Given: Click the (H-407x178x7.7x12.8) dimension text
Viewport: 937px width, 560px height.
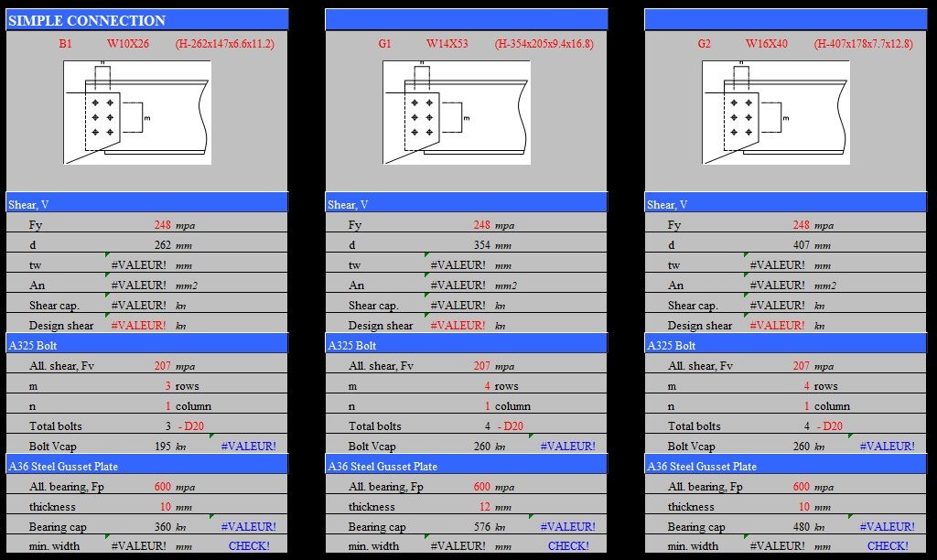Looking at the screenshot, I should click(x=864, y=44).
